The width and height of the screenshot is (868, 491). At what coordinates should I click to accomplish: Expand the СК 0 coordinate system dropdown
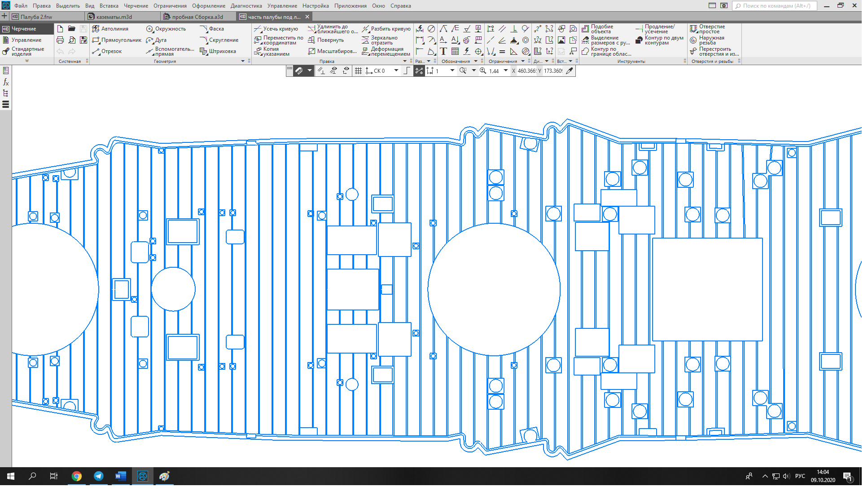click(x=396, y=71)
